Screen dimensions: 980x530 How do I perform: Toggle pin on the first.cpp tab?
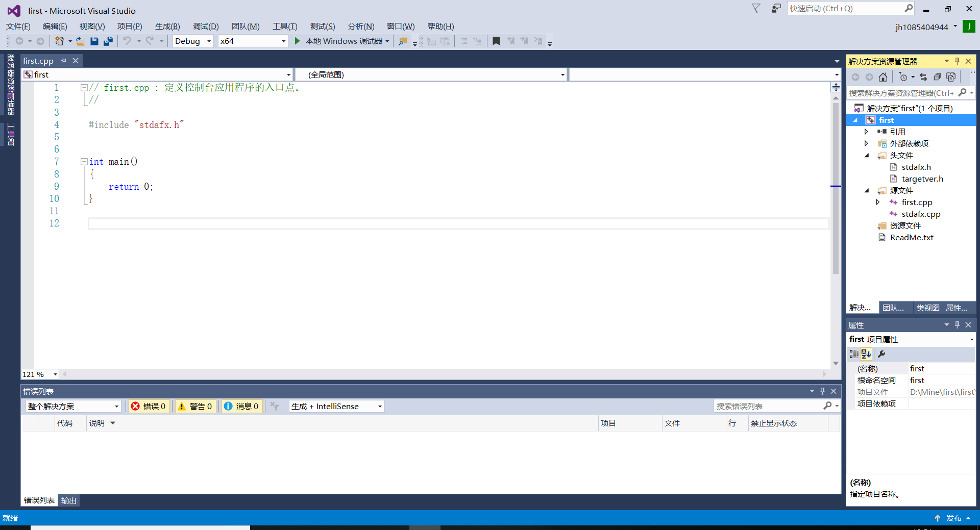pyautogui.click(x=64, y=61)
